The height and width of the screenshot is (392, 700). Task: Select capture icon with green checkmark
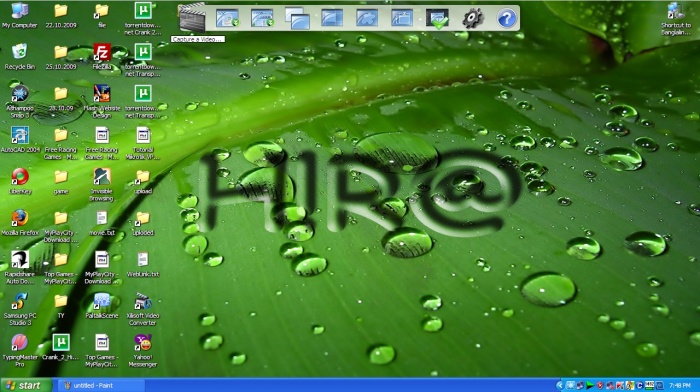tap(437, 19)
